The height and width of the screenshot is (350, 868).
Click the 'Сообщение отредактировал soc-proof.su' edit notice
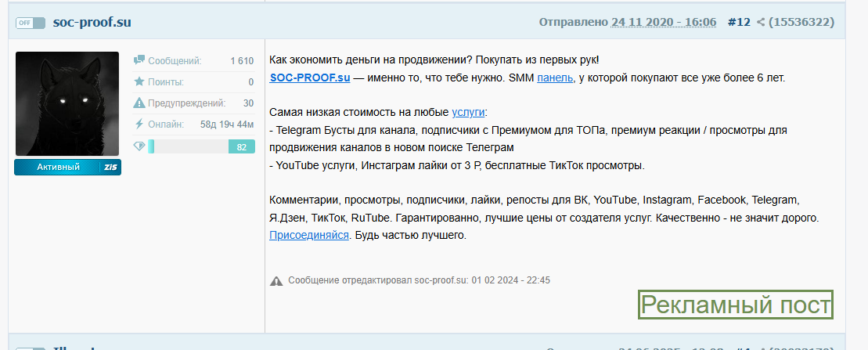(x=419, y=280)
